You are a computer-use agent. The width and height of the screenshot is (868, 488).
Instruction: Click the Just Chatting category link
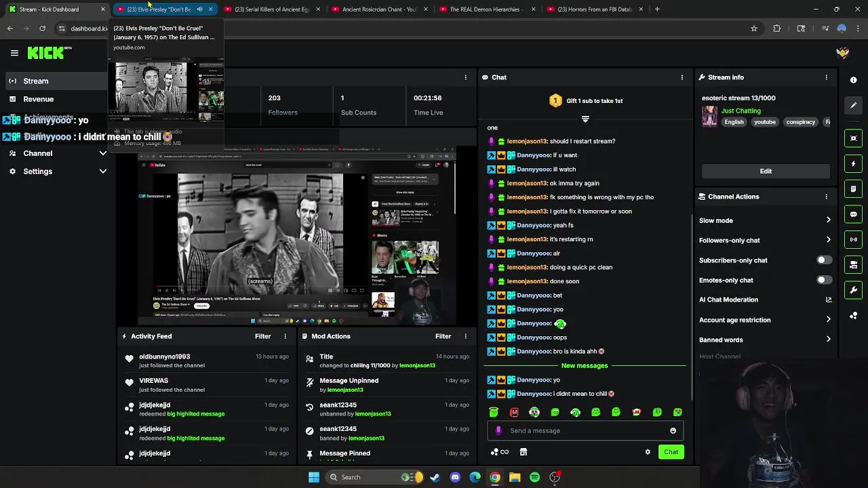point(741,110)
